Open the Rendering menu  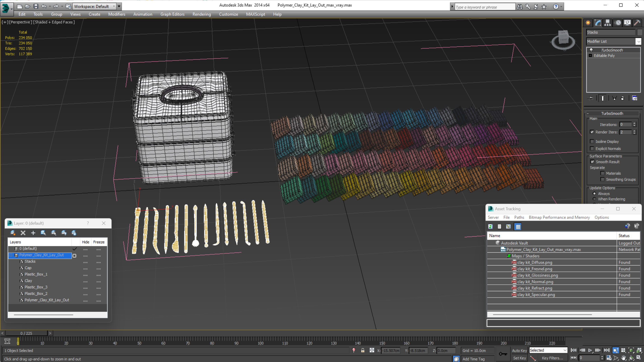point(202,14)
